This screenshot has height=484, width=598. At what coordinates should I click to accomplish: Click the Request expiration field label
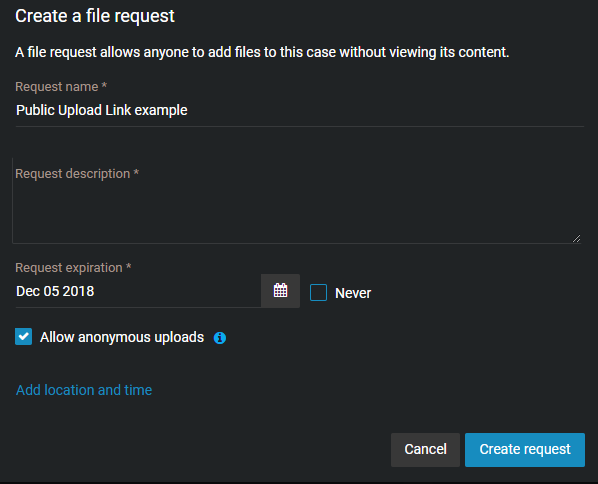(69, 268)
